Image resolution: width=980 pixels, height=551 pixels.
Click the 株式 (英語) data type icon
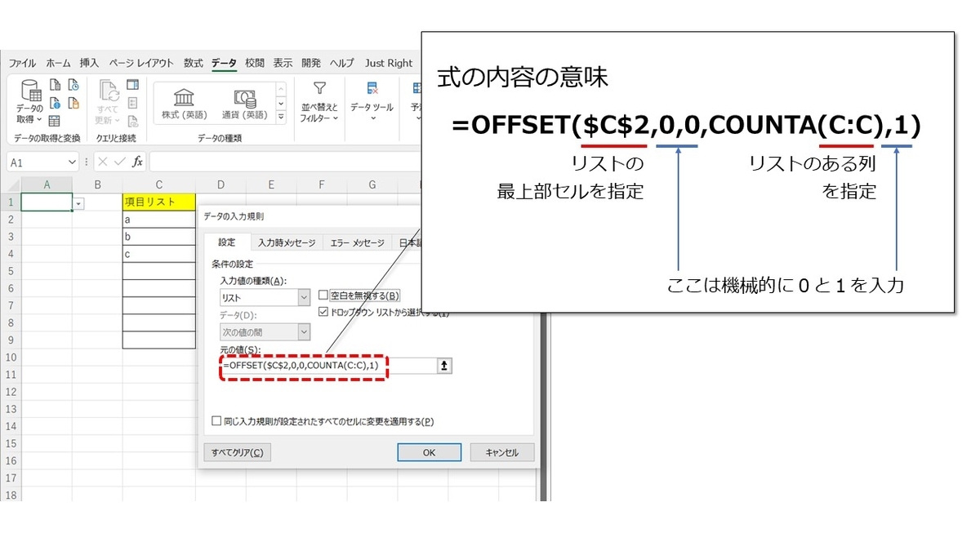point(184,102)
